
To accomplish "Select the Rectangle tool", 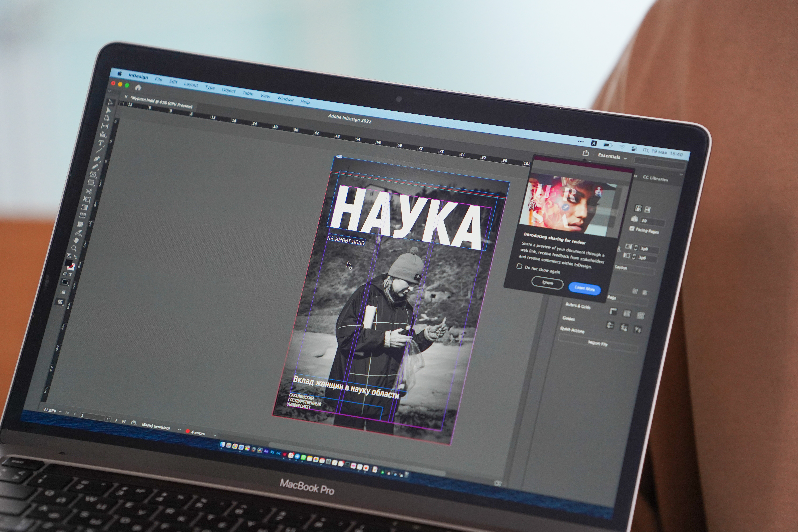I will (91, 182).
